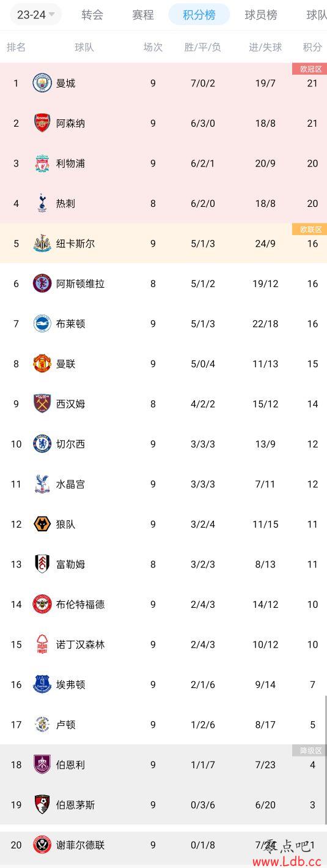Screen dimensions: 327x868
Task: Click the Everton crest icon
Action: (42, 684)
